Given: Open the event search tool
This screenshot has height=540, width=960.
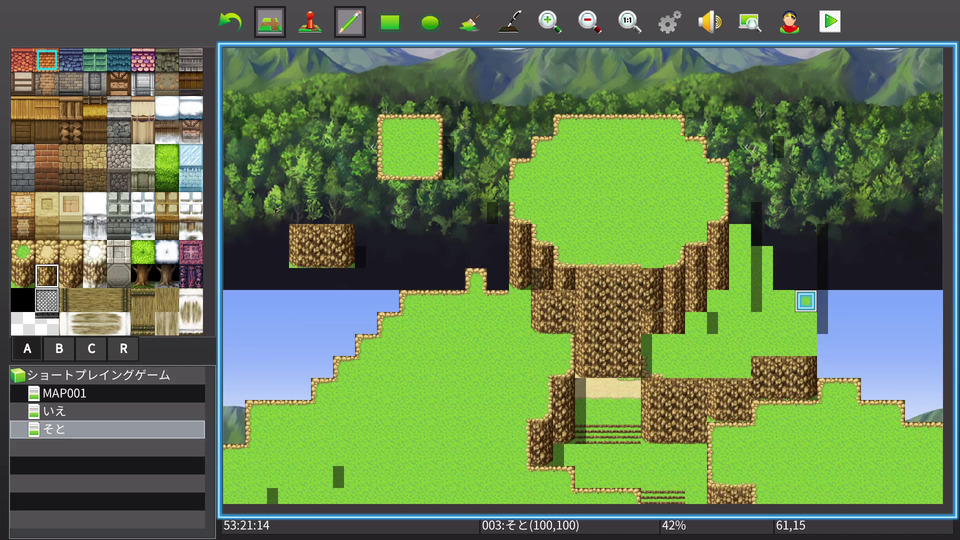Looking at the screenshot, I should point(749,22).
